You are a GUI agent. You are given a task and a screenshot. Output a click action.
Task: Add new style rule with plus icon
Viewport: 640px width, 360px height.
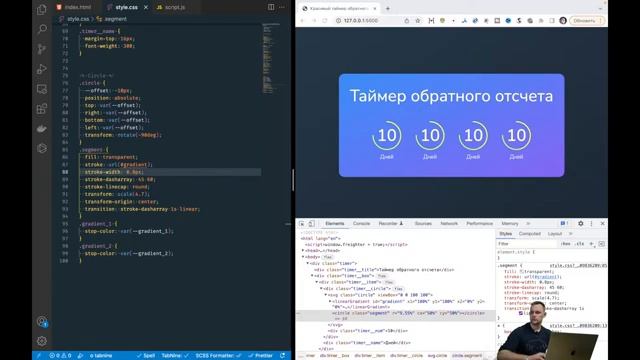[591, 244]
